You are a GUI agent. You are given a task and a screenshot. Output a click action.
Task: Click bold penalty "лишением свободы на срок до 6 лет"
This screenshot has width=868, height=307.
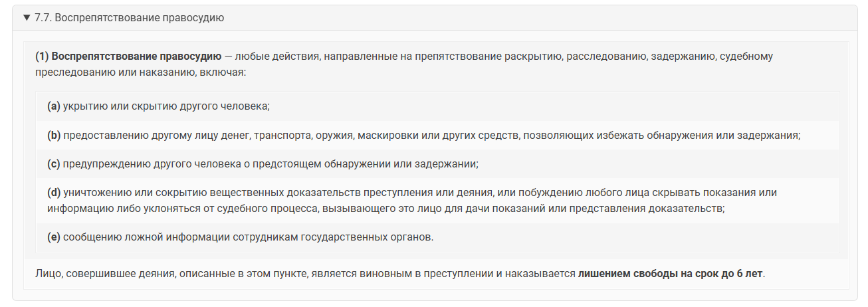tap(670, 273)
